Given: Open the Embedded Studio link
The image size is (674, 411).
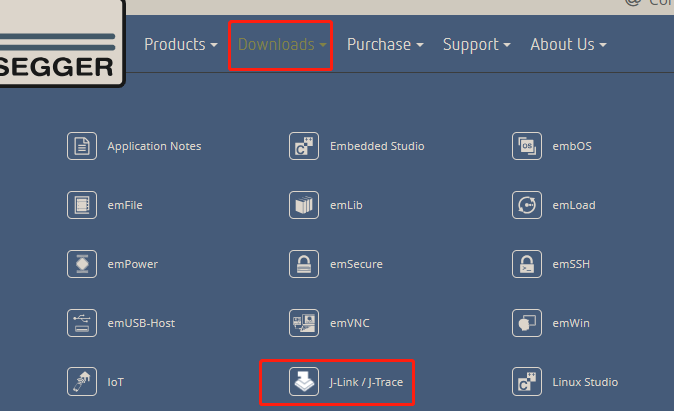Looking at the screenshot, I should pyautogui.click(x=377, y=146).
